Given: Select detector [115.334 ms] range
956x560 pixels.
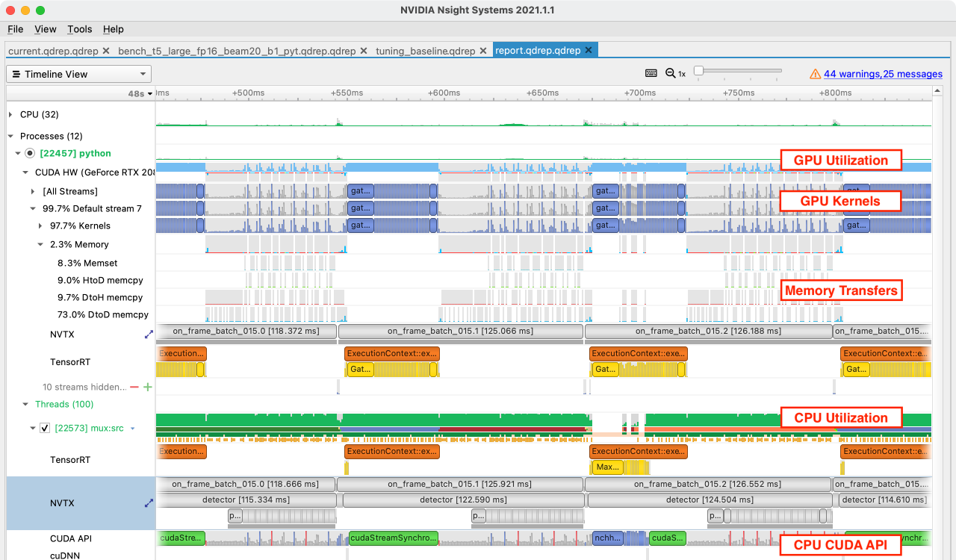Looking at the screenshot, I should pyautogui.click(x=246, y=500).
